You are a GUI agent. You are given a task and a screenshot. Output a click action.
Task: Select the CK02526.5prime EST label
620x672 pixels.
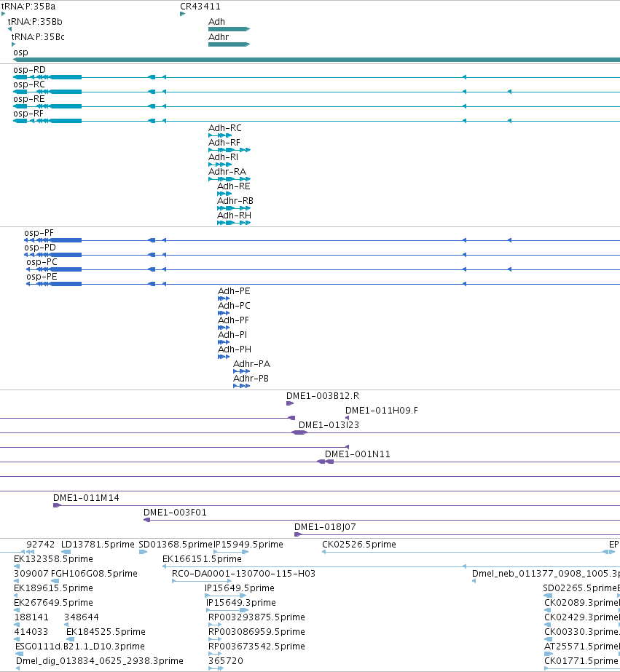(x=359, y=545)
